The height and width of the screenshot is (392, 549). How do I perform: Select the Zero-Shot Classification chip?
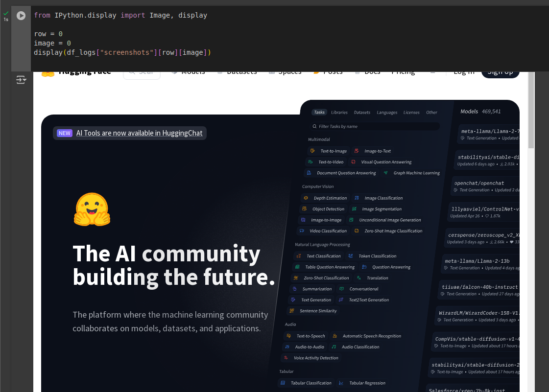click(x=321, y=277)
